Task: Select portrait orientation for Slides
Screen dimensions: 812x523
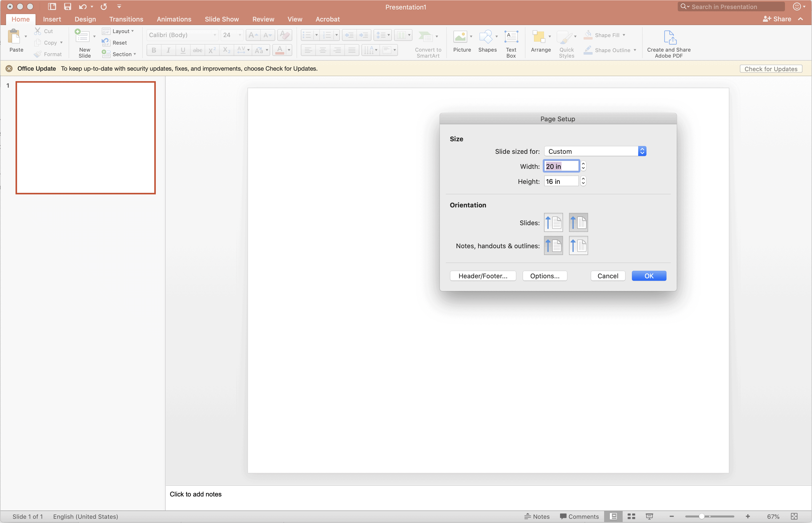Action: (x=553, y=222)
